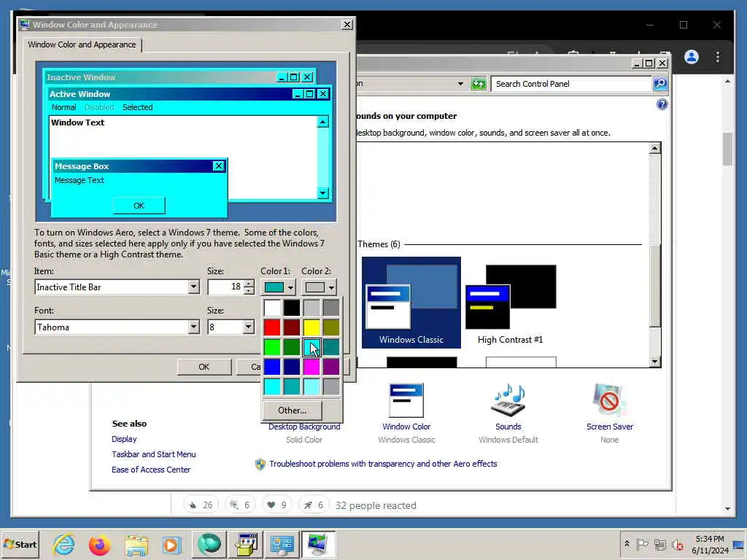The image size is (747, 560).
Task: Click theme list scrollbar down arrow
Action: point(654,362)
